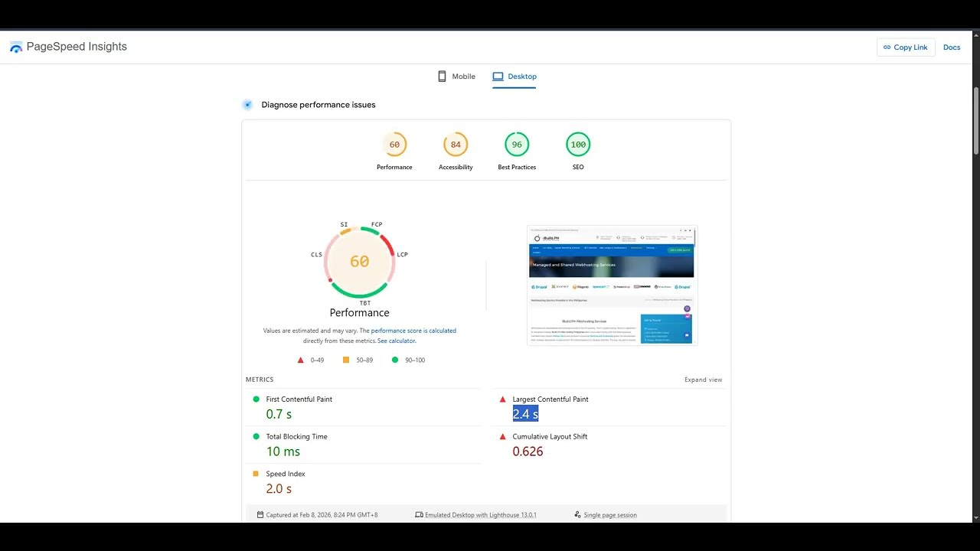Open the performance score is calculated link

tap(413, 331)
